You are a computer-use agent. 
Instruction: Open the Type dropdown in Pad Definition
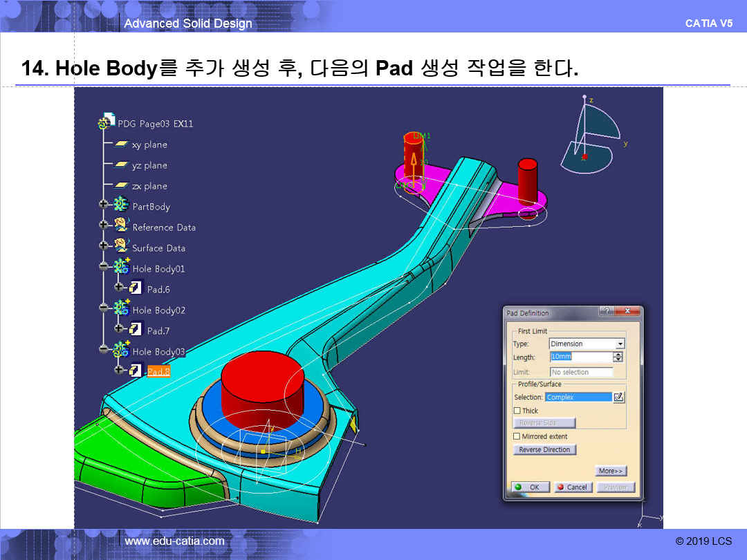pos(620,344)
